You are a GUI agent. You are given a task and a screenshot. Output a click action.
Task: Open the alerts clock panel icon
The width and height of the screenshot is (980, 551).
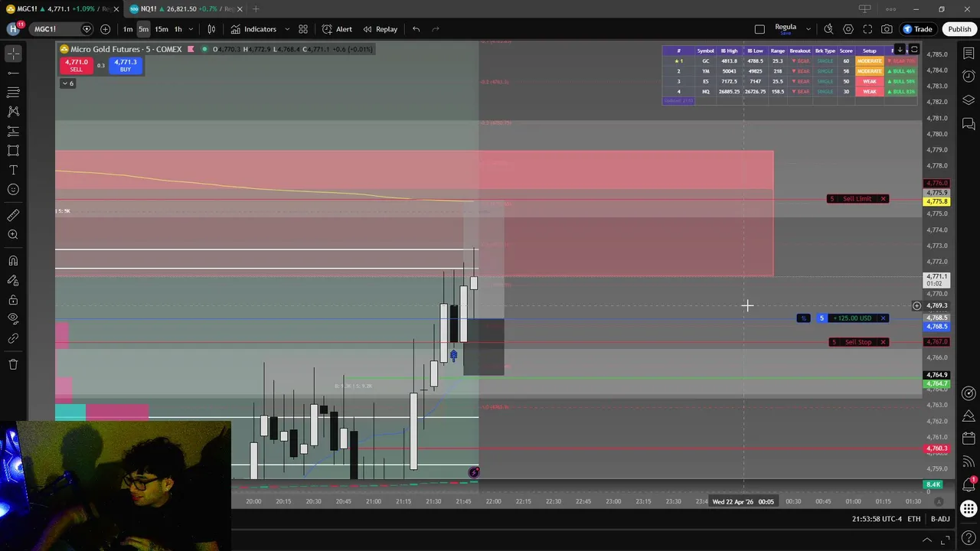click(x=969, y=77)
